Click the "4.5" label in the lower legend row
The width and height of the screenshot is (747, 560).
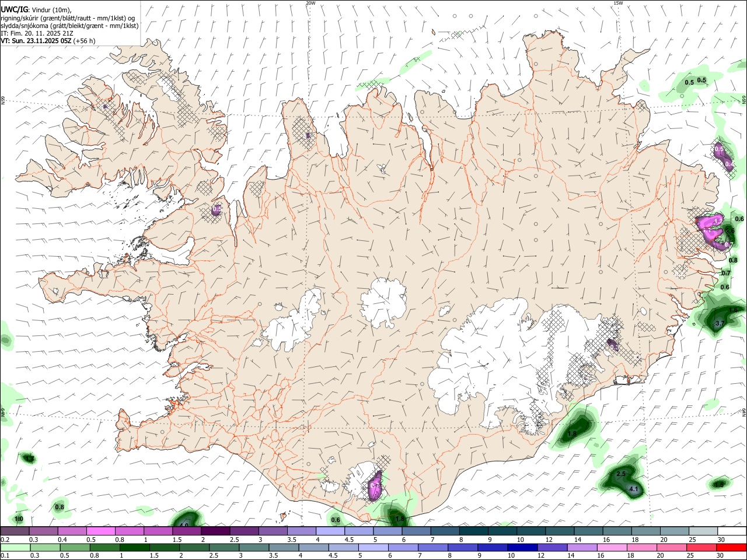333,555
